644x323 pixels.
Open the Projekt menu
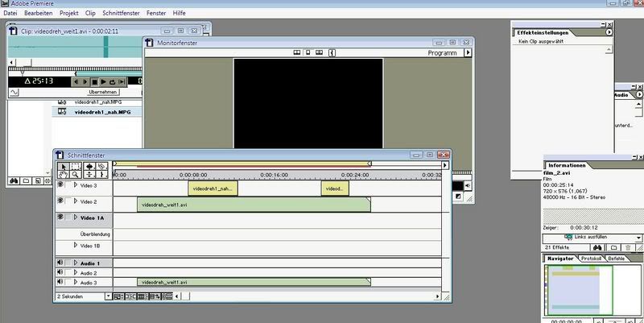(69, 13)
